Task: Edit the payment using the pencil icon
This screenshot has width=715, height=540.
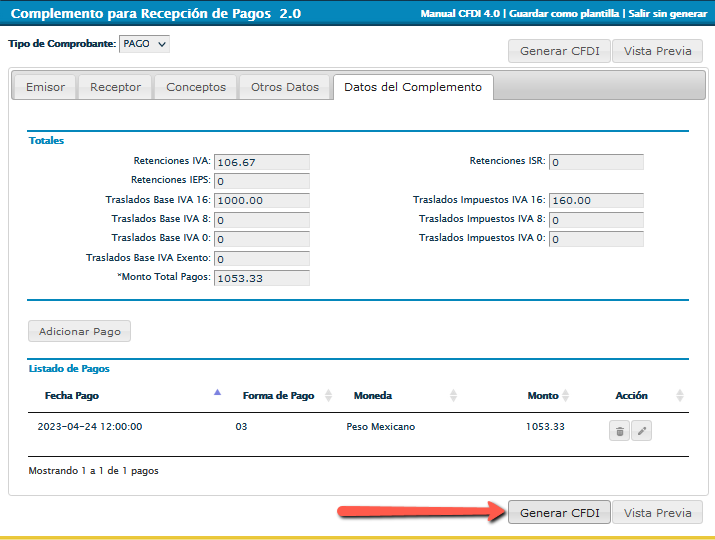Action: 642,431
